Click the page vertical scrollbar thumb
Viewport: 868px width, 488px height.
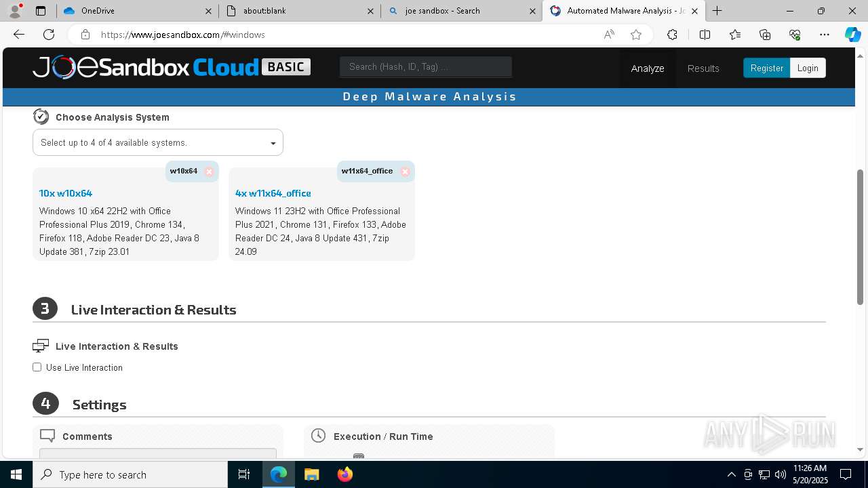[x=861, y=237]
